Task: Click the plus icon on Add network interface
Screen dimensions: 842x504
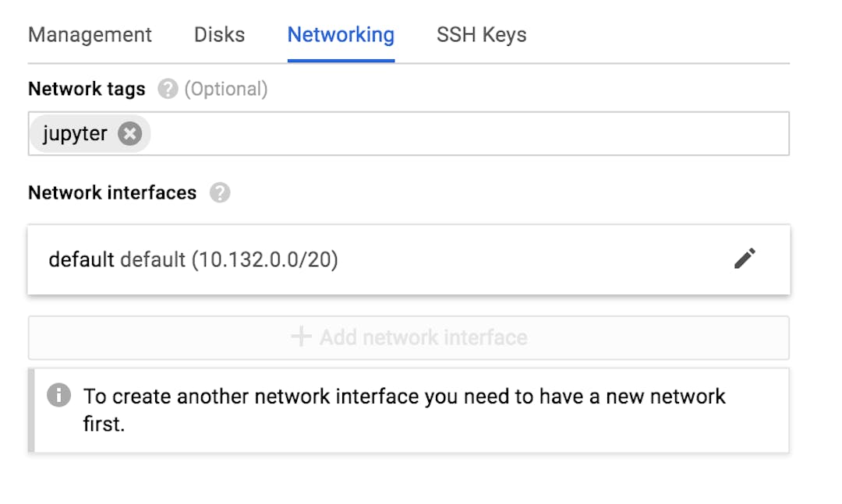Action: click(299, 337)
